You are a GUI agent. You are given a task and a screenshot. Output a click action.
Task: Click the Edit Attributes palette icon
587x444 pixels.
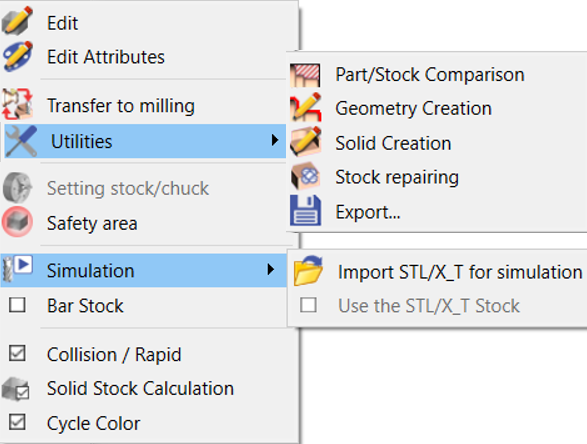click(x=18, y=56)
